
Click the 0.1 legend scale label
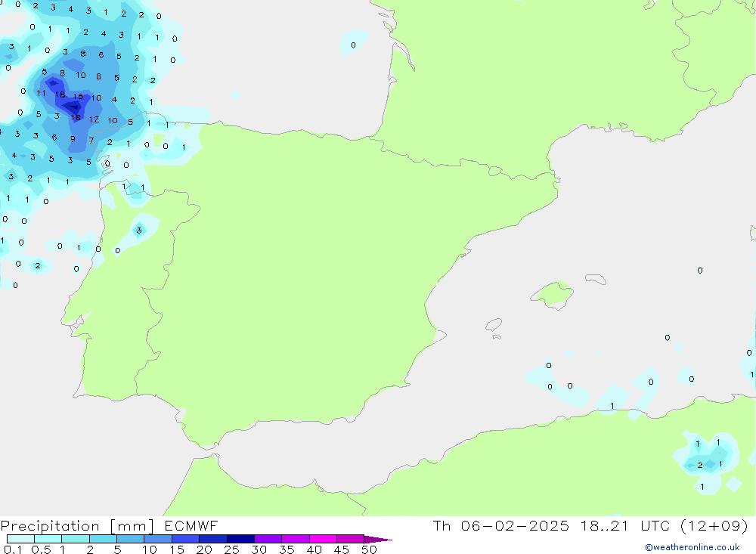13,549
